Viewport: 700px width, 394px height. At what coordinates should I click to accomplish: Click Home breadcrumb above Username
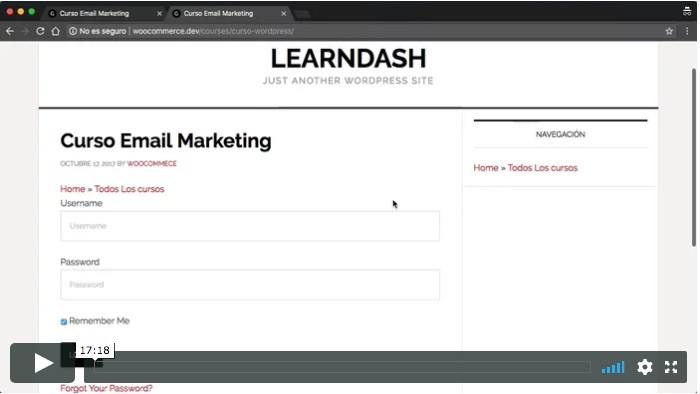pos(73,189)
